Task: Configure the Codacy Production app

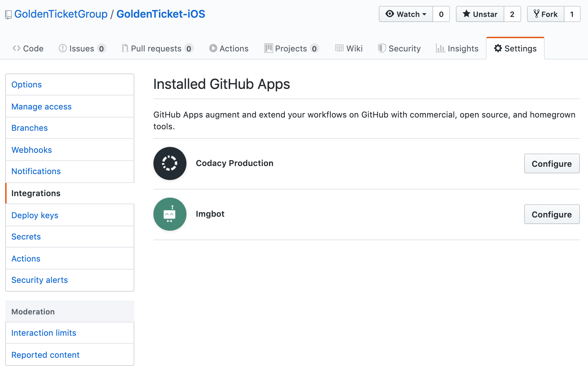Action: (x=552, y=163)
